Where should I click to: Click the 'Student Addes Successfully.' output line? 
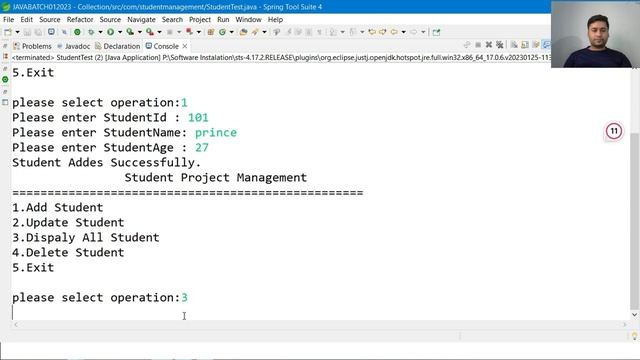coord(107,162)
